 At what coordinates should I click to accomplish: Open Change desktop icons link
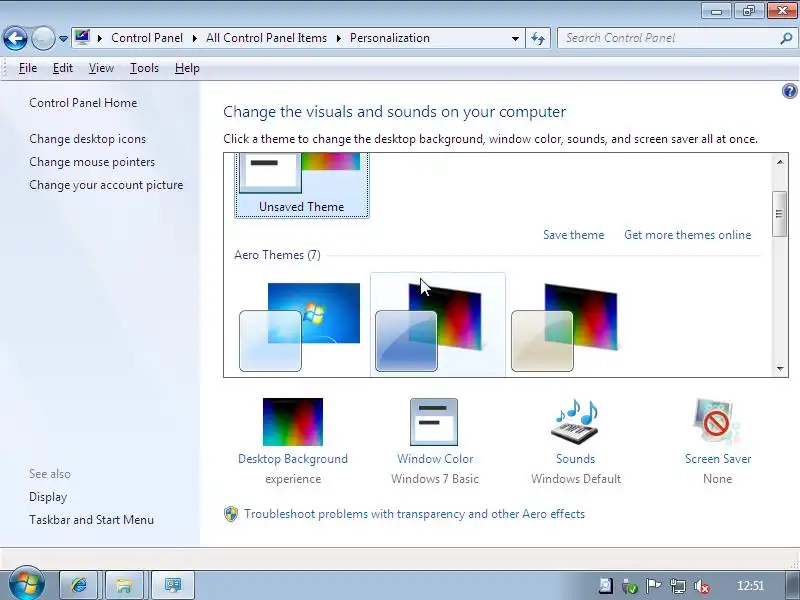87,139
